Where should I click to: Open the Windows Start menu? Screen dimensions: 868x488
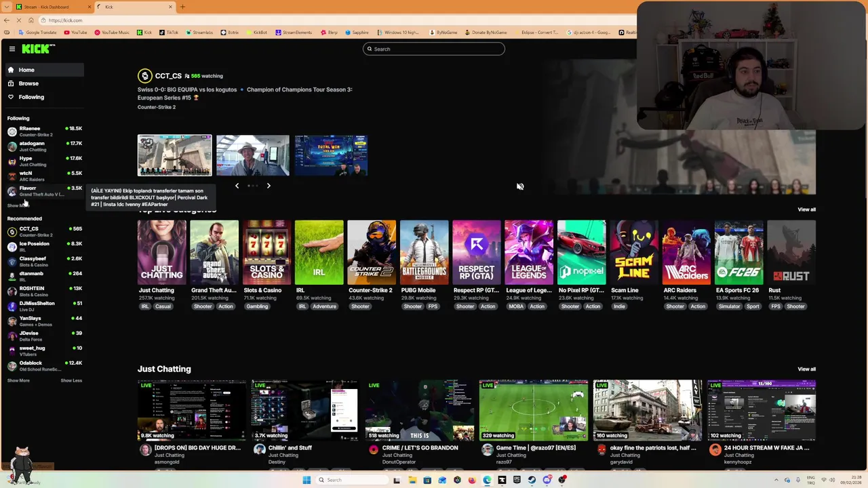pos(307,480)
